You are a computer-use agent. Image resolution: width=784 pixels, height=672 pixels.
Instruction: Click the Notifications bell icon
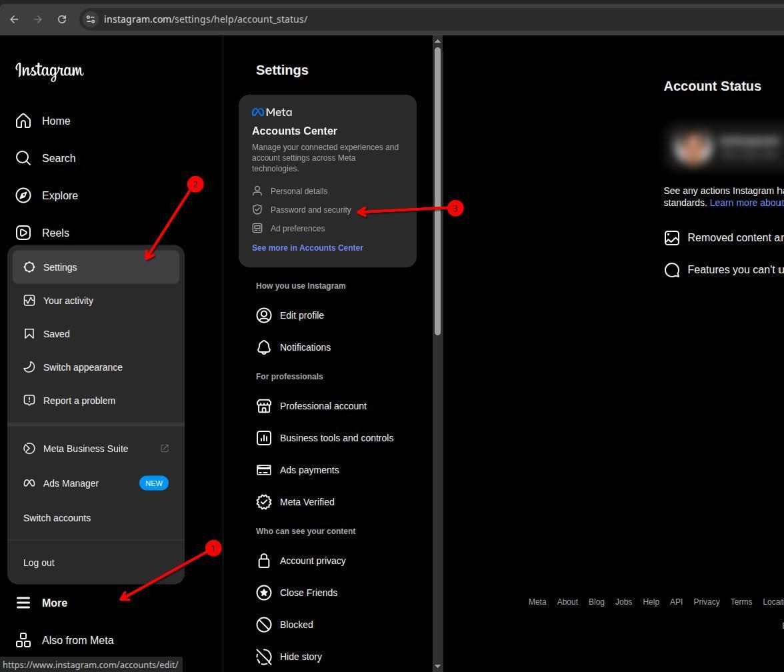point(264,347)
